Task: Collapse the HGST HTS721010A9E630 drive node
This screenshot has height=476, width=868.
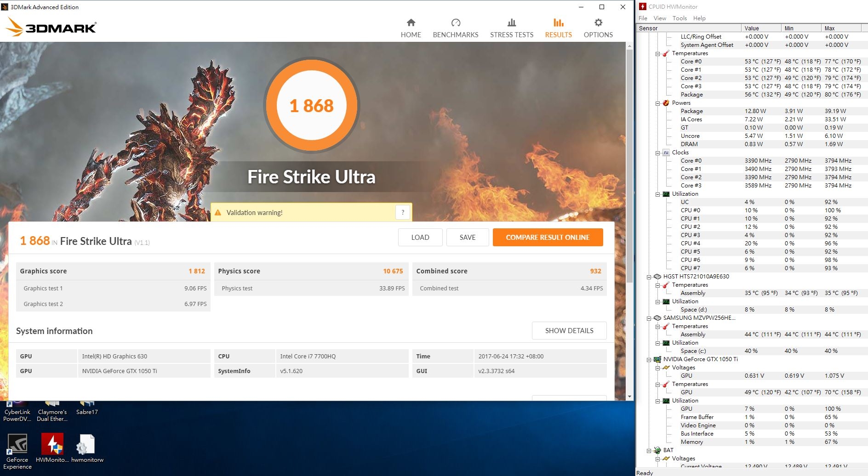Action: tap(649, 277)
